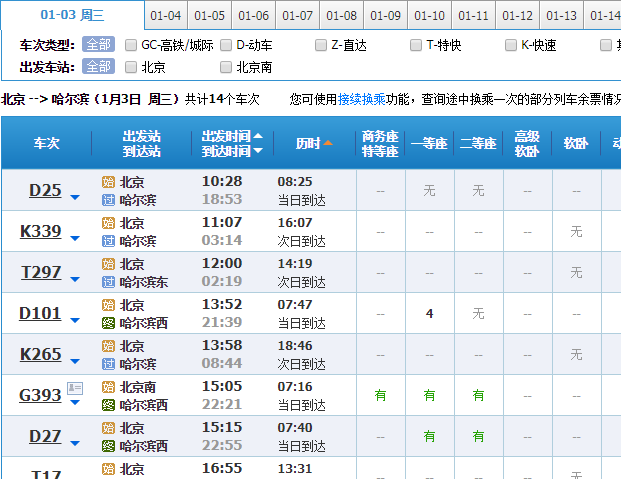Click G393 商务座 availability 有
621x479 pixels.
pyautogui.click(x=380, y=395)
